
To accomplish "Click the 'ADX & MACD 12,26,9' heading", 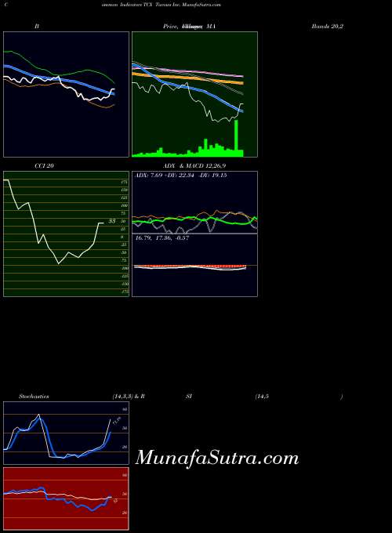I will point(194,166).
